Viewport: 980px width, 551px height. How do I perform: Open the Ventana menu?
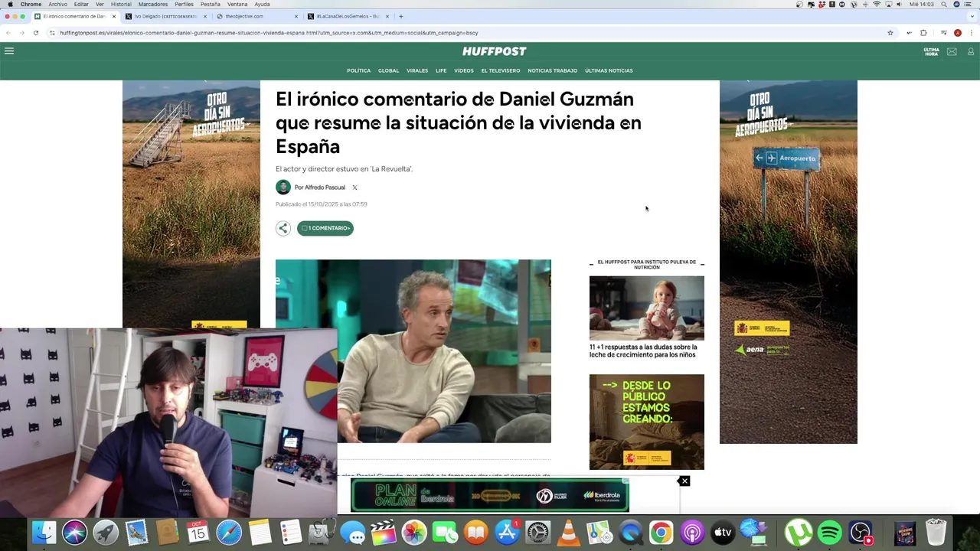click(237, 4)
